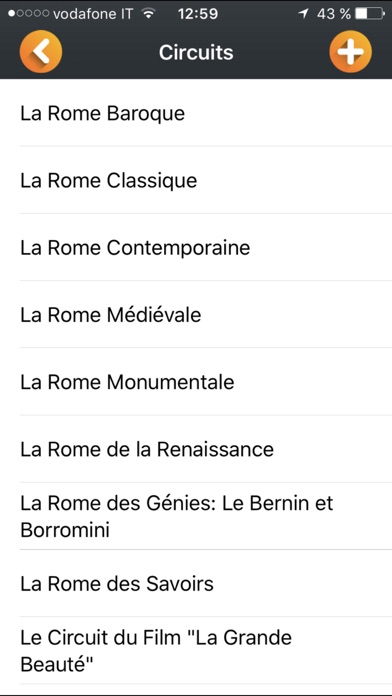The height and width of the screenshot is (696, 392).
Task: Tap empty space right of La Rome Baroque
Action: coord(289,113)
